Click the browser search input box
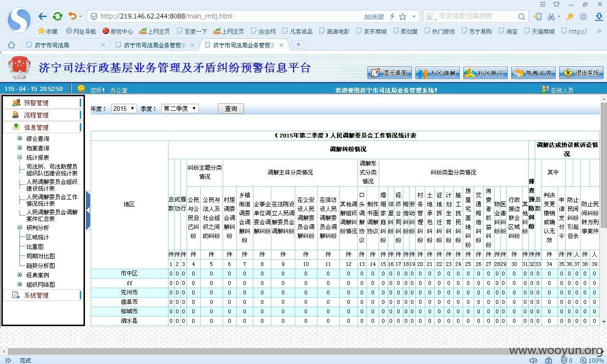Screen dimensions: 607x364 pyautogui.click(x=475, y=17)
